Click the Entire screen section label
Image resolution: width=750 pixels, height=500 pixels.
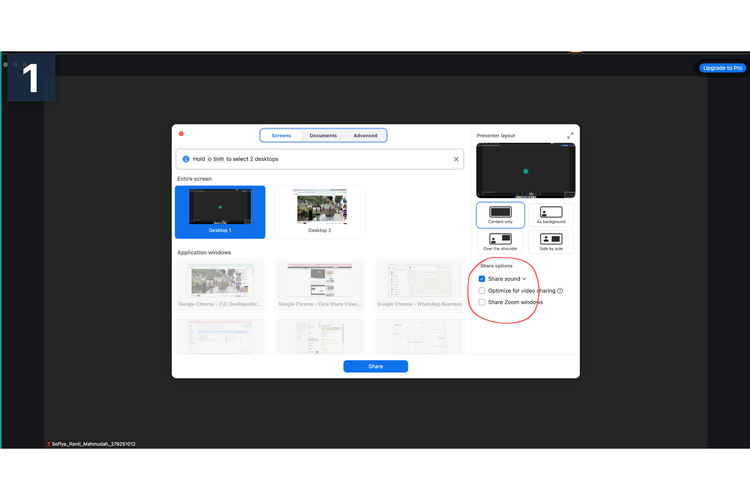point(194,179)
